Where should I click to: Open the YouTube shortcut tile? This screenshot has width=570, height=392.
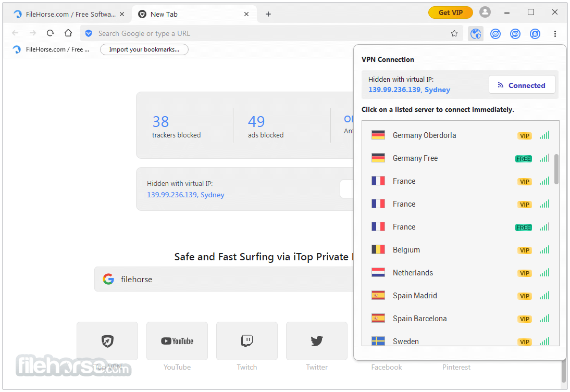pyautogui.click(x=177, y=341)
